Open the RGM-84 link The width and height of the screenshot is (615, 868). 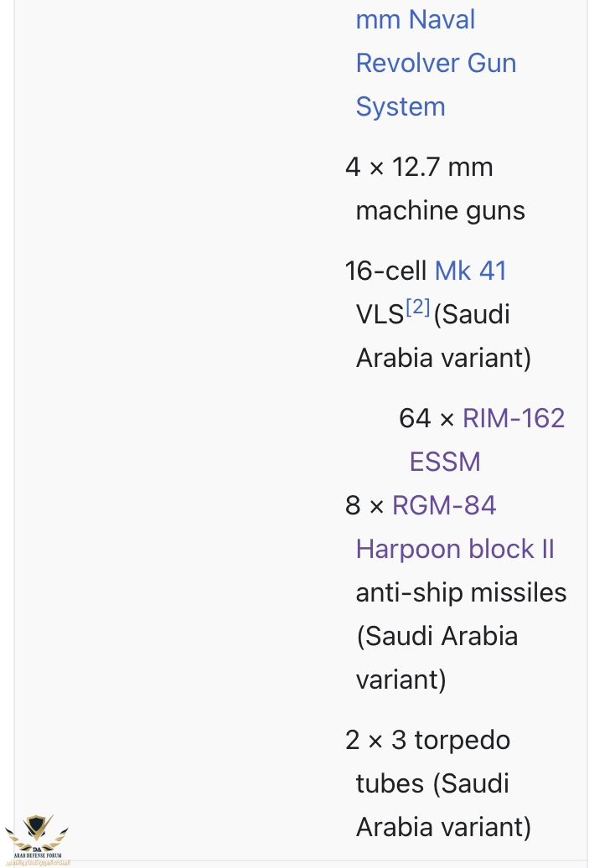click(x=443, y=505)
